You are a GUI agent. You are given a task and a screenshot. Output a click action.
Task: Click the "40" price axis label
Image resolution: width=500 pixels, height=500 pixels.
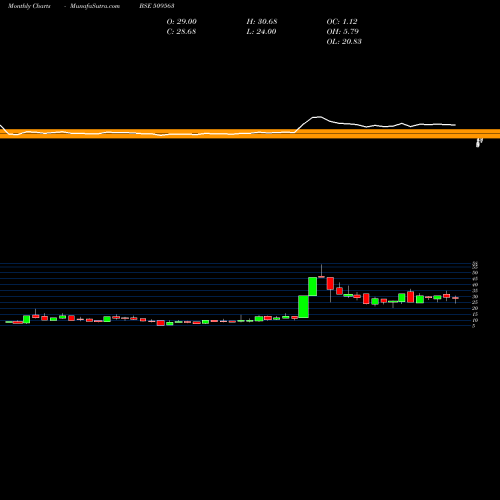tap(475, 285)
